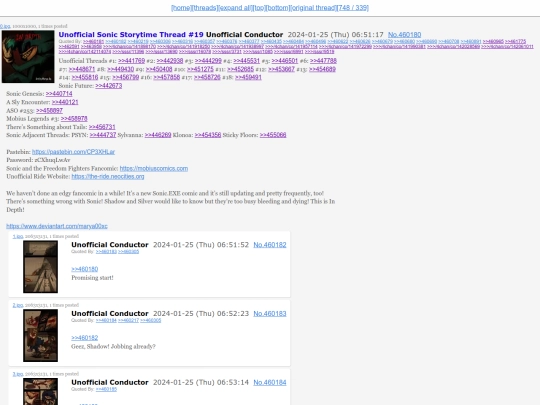Screen dimensions: 540x405
Task: Follow the Unofficial Thread #11 link
Action: (240, 69)
